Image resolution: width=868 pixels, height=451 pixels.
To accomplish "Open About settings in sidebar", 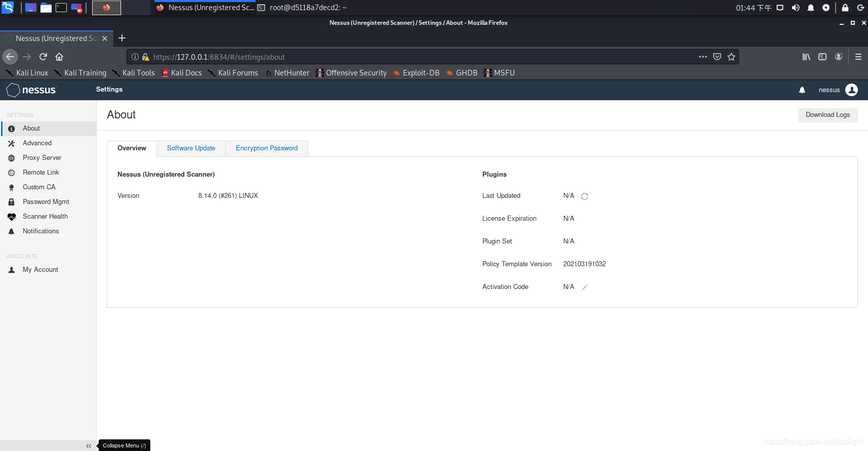I will coord(48,129).
